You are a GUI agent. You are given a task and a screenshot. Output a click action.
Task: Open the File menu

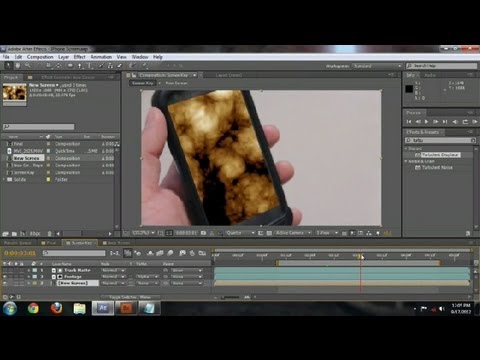[6, 57]
